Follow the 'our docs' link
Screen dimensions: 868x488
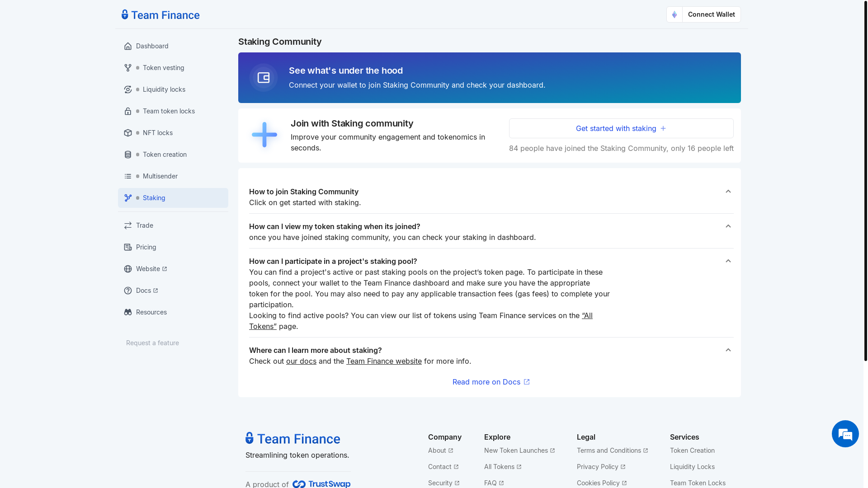(301, 361)
